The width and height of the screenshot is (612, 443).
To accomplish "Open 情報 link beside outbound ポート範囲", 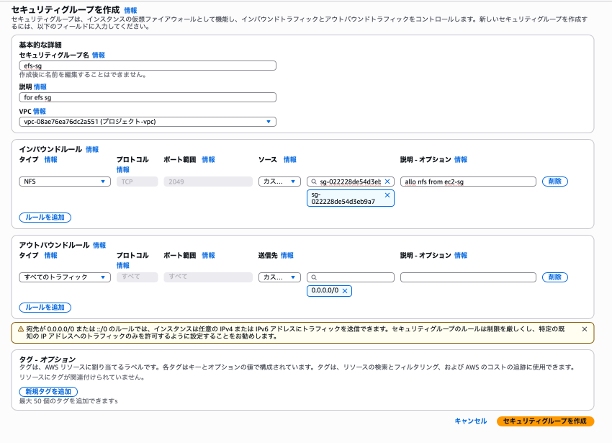I will pyautogui.click(x=208, y=255).
